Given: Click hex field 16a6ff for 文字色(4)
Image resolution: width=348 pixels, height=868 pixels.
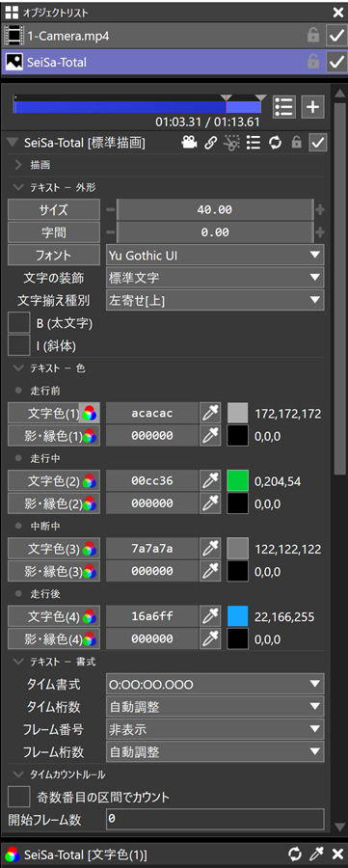Looking at the screenshot, I should pyautogui.click(x=152, y=616).
